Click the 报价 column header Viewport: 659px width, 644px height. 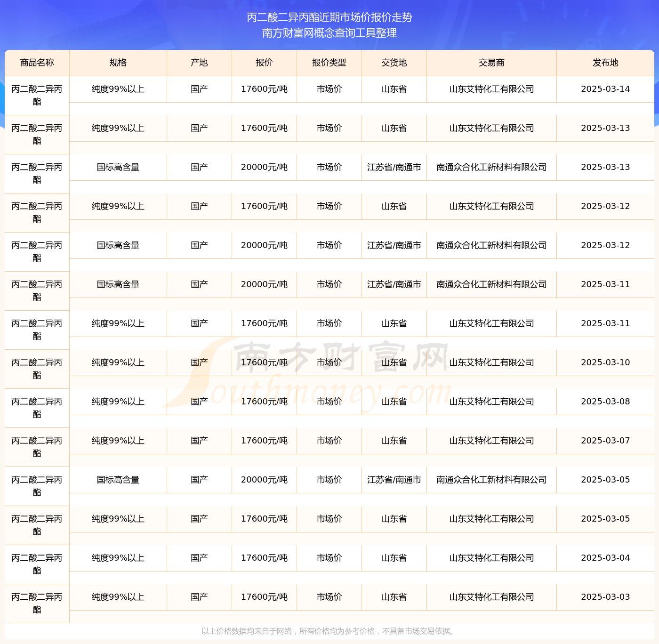[264, 63]
